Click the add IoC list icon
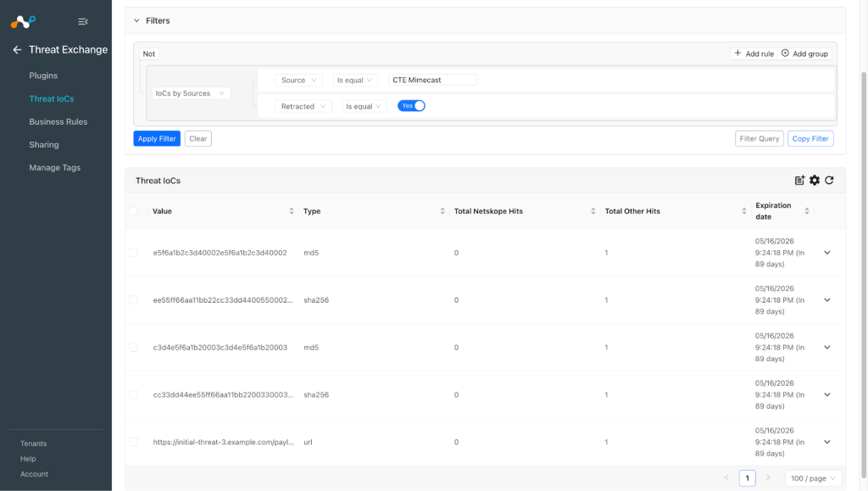The height and width of the screenshot is (491, 868). point(799,181)
